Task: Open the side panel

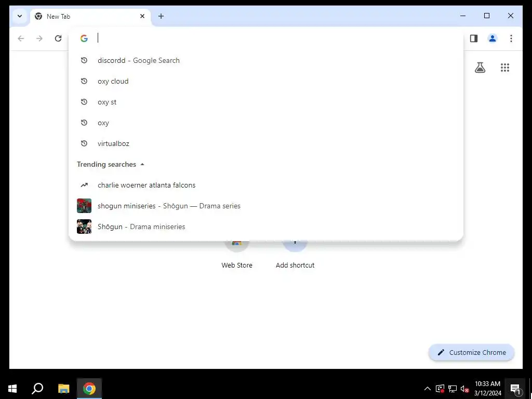Action: point(474,38)
